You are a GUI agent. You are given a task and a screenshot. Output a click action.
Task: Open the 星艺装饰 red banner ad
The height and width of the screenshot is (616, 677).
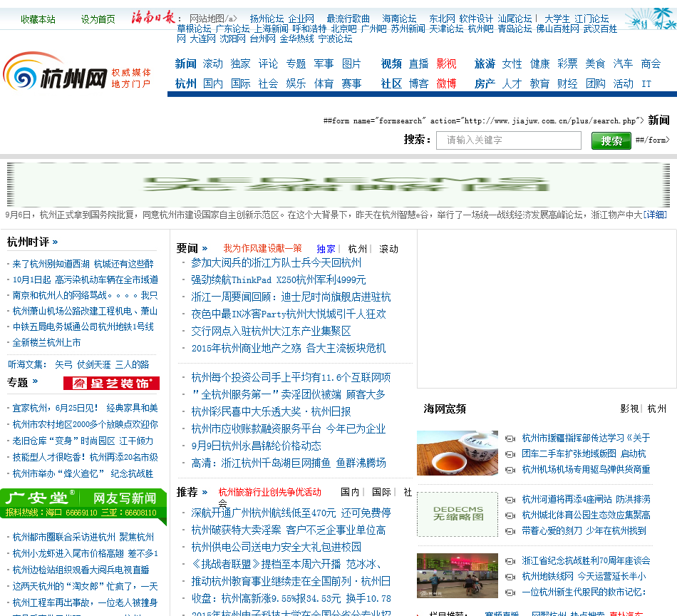point(111,383)
